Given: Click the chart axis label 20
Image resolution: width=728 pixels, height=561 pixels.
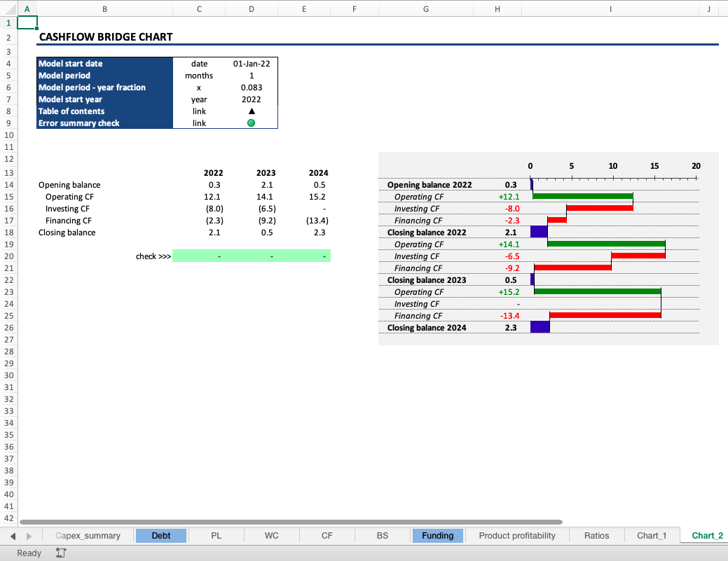Looking at the screenshot, I should (x=696, y=166).
